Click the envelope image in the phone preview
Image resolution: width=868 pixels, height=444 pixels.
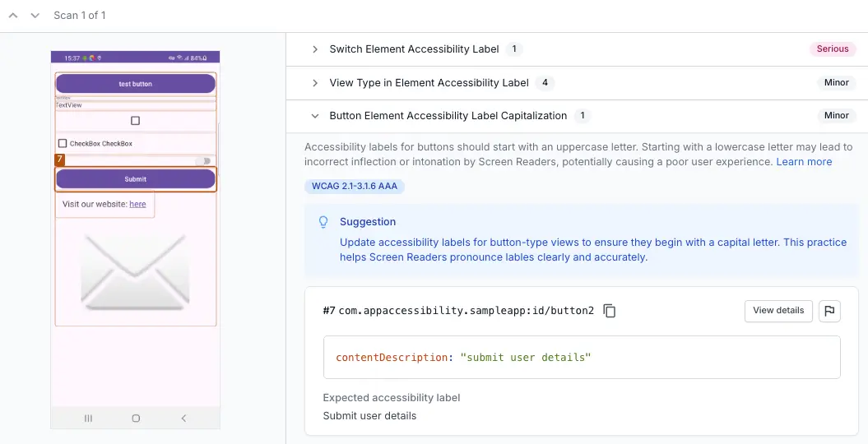pyautogui.click(x=136, y=271)
